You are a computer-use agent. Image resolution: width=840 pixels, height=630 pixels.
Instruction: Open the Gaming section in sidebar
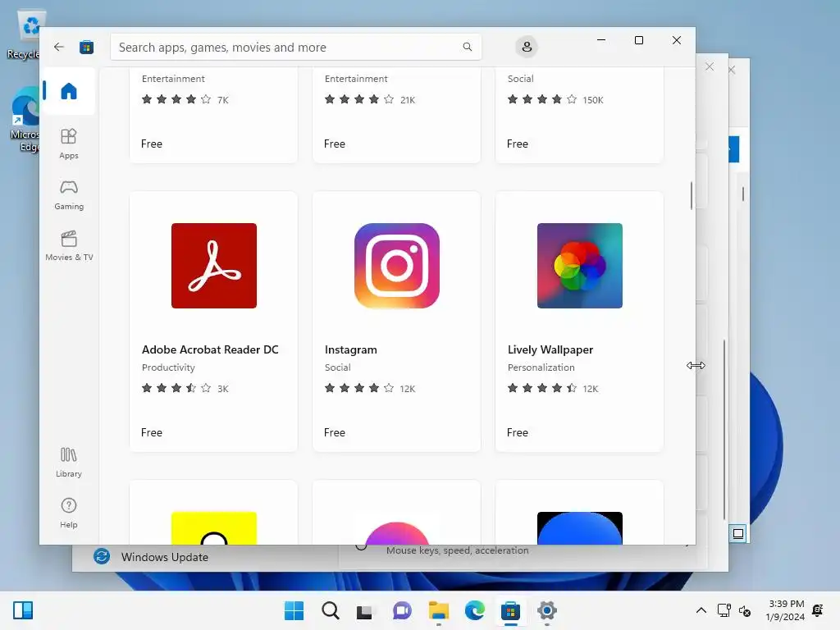coord(69,195)
